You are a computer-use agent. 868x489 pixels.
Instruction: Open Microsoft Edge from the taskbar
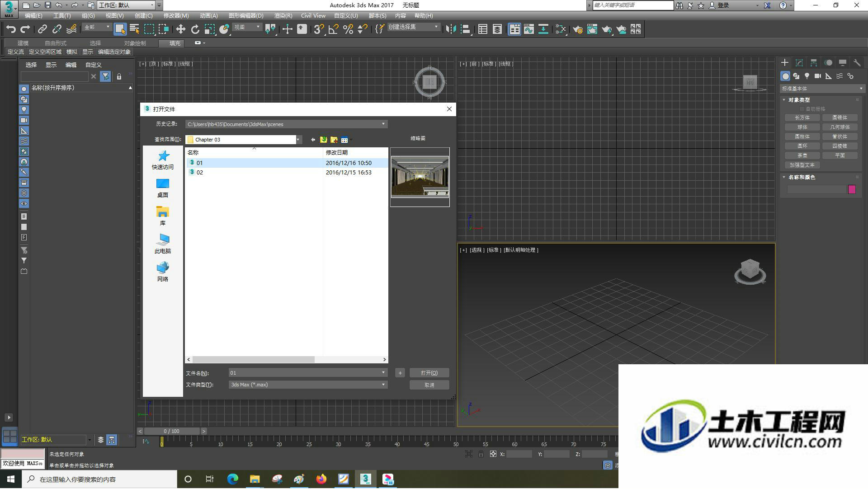pos(232,480)
